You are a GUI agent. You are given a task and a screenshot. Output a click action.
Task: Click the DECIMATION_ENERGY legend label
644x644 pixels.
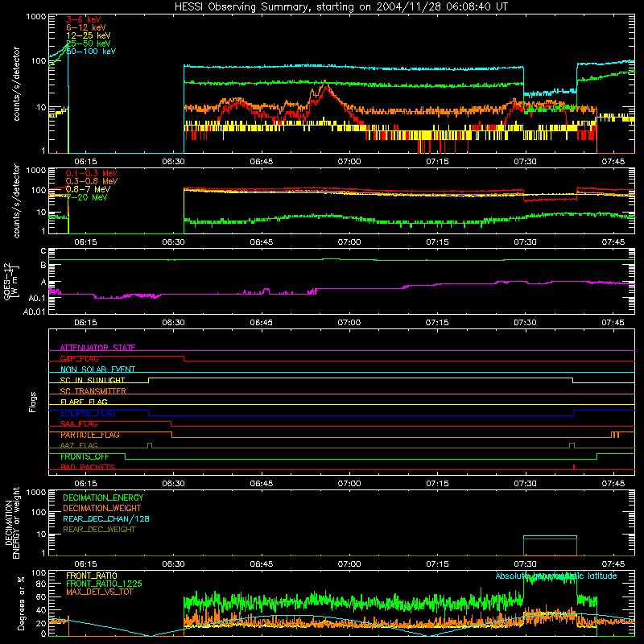(x=103, y=497)
